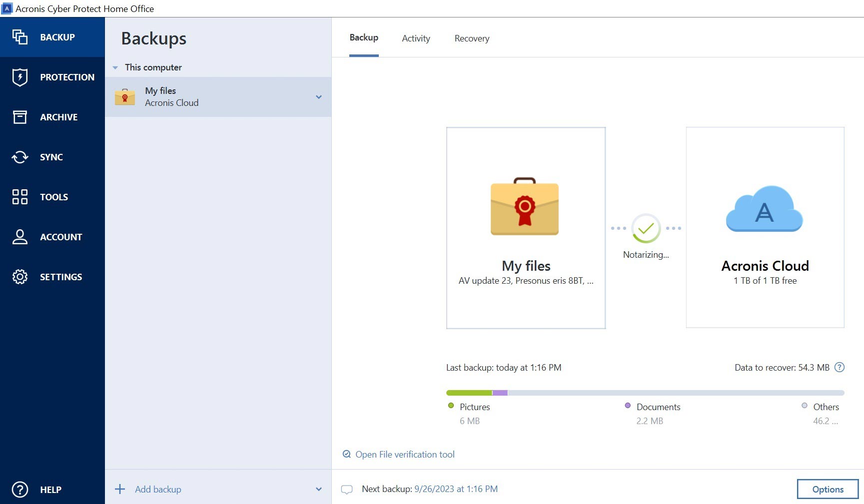Switch to the Recovery tab

point(472,38)
